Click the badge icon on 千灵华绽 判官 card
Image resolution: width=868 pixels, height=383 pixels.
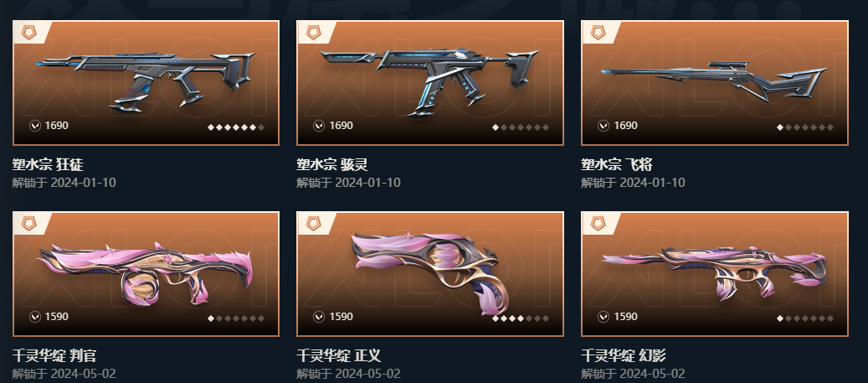[x=28, y=224]
